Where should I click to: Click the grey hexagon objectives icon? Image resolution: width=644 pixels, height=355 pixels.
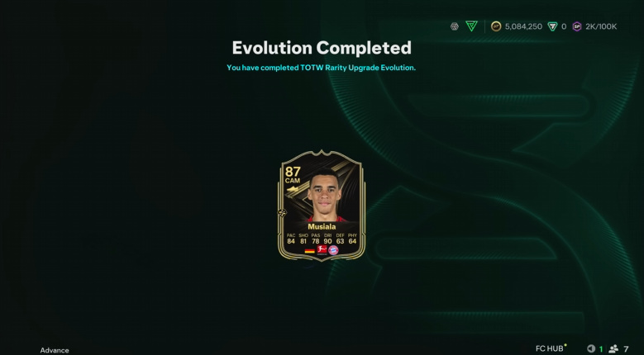point(454,26)
